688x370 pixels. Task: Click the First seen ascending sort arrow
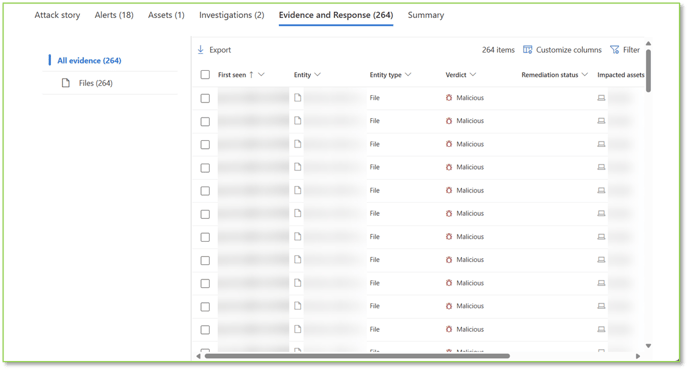[251, 75]
